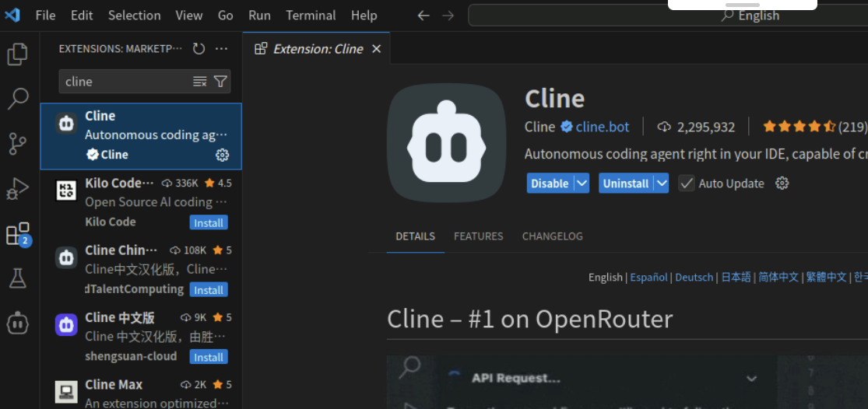This screenshot has height=409, width=868.
Task: Open the Terminal menu
Action: coord(311,15)
